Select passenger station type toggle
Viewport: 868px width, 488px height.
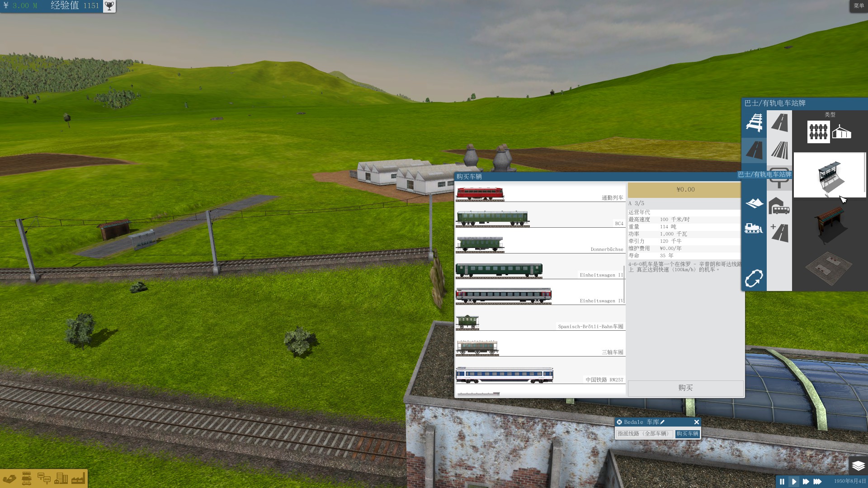[818, 132]
